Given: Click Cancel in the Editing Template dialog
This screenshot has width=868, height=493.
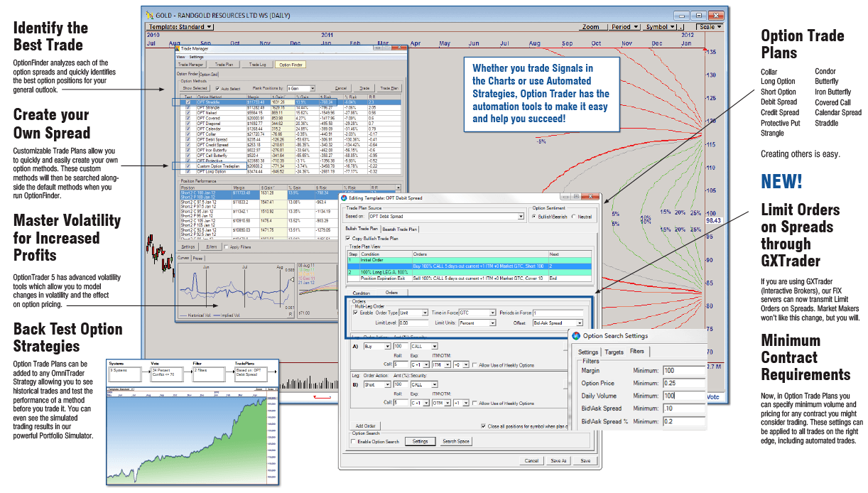Looking at the screenshot, I should 531,460.
